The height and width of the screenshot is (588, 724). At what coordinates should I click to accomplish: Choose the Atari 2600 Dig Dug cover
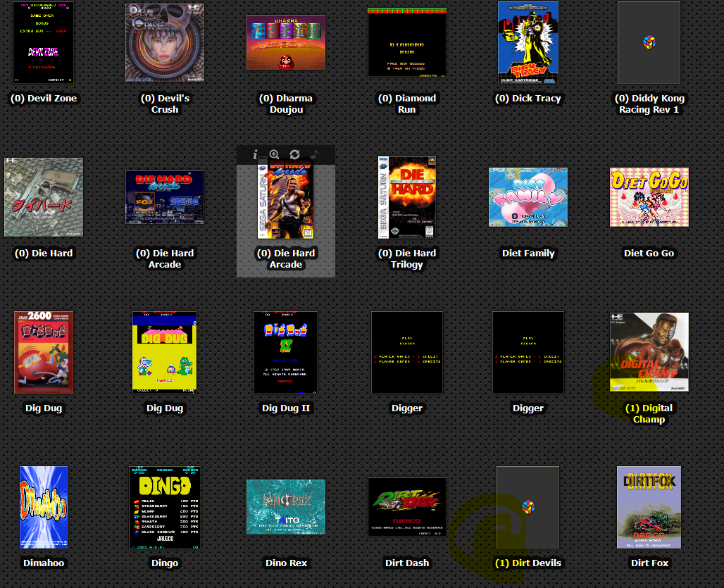click(x=44, y=352)
